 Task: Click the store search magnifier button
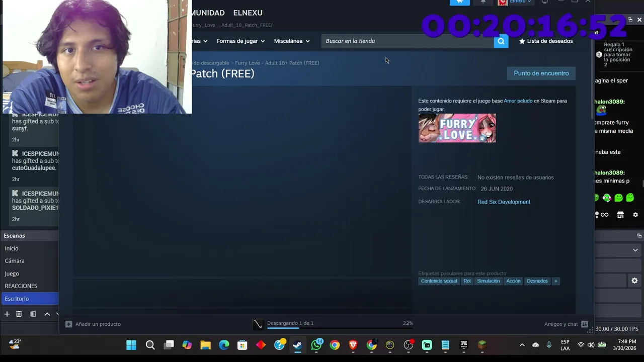tap(501, 41)
